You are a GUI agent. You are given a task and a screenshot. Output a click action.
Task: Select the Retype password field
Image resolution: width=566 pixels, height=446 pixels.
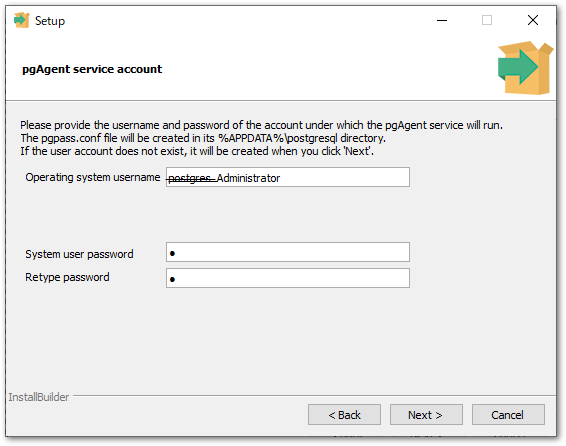(x=288, y=278)
